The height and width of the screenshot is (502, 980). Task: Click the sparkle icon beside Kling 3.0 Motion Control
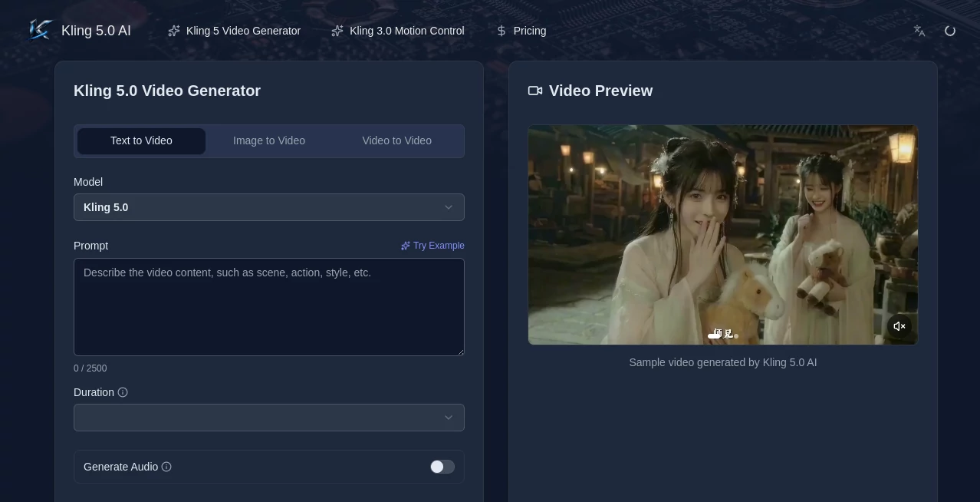point(337,31)
